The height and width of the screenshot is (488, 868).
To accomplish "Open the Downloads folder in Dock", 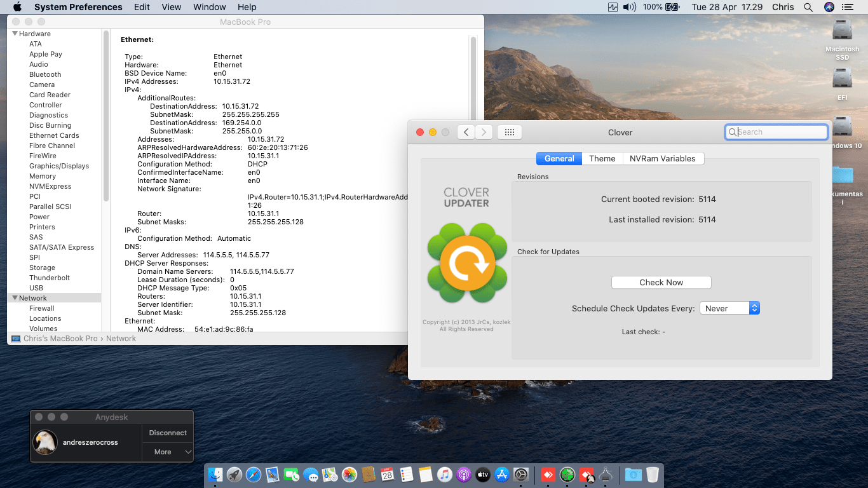I will pos(634,474).
